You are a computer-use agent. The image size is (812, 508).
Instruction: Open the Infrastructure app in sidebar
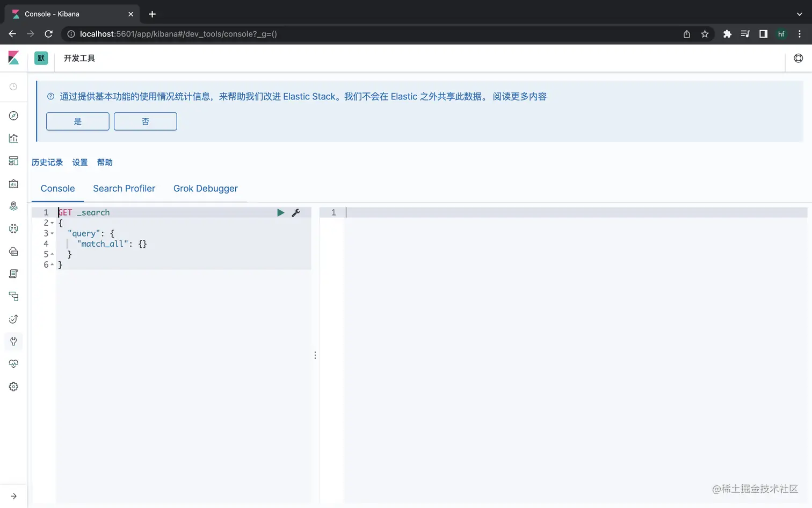click(13, 252)
